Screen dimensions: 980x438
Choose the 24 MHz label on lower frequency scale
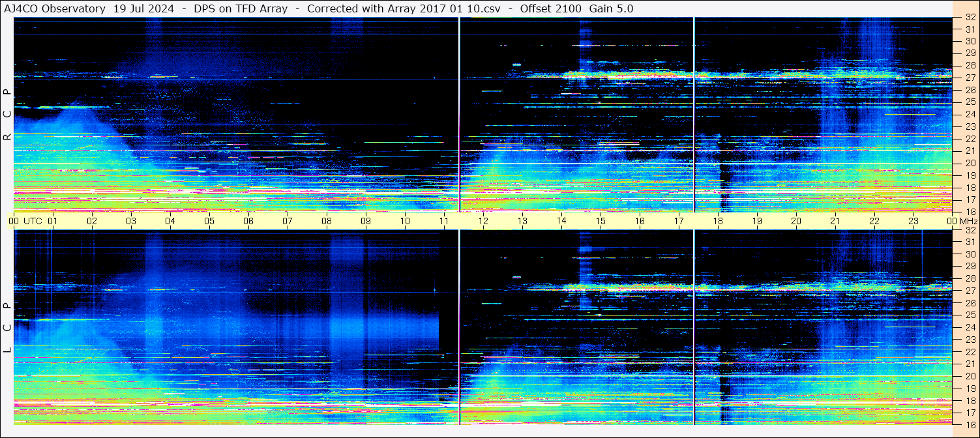(970, 327)
